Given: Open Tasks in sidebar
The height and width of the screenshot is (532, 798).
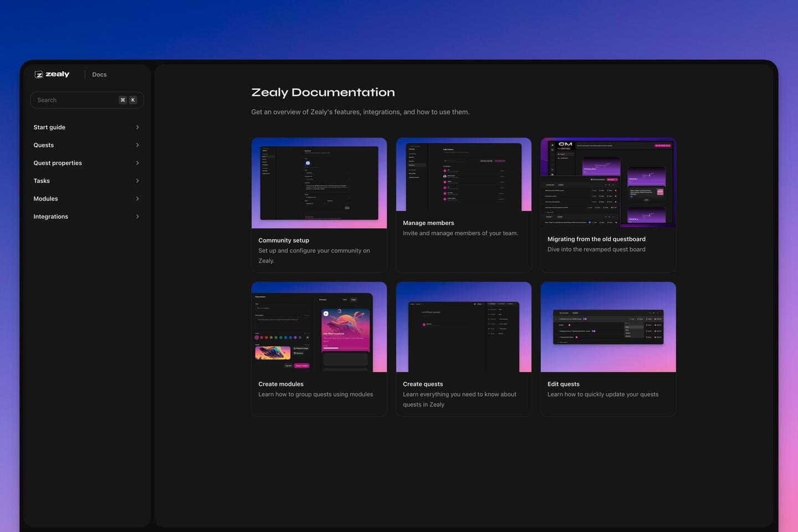Looking at the screenshot, I should (x=42, y=181).
